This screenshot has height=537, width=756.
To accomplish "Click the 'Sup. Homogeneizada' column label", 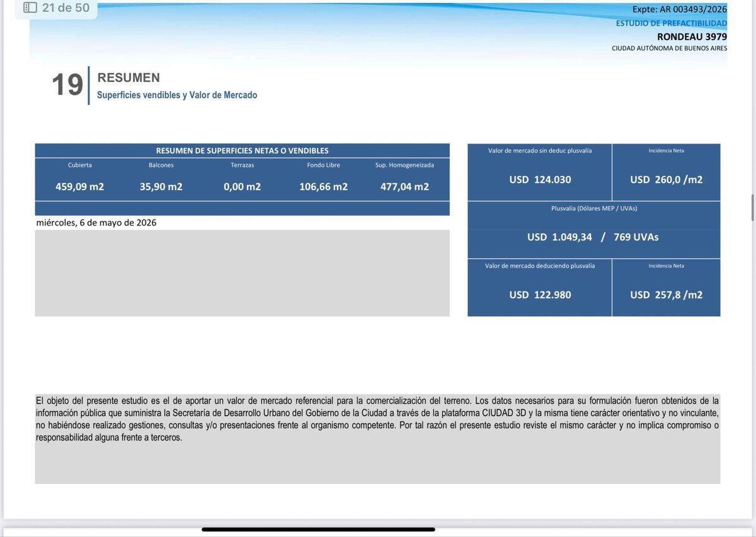I will click(404, 165).
